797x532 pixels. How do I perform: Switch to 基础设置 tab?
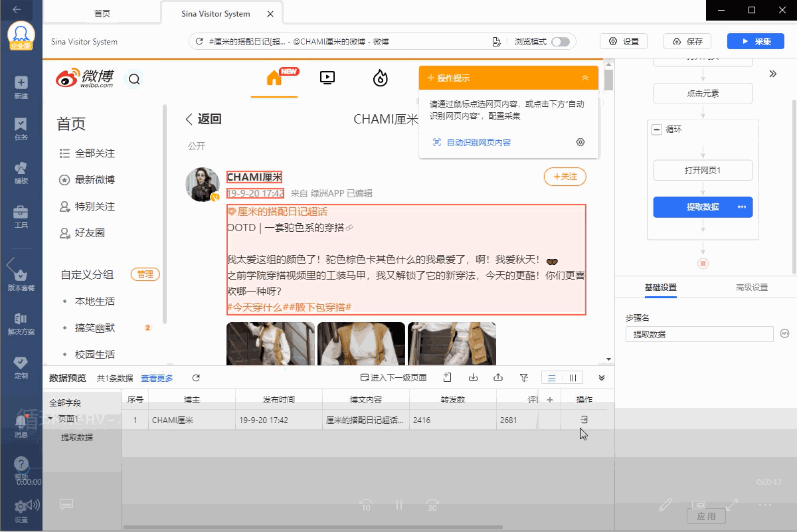[x=661, y=288]
